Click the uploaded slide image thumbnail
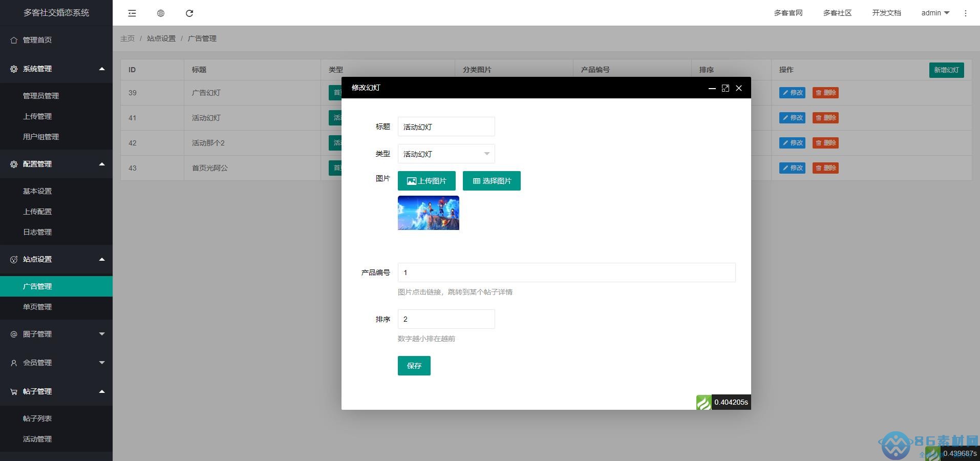This screenshot has width=980, height=461. (429, 213)
